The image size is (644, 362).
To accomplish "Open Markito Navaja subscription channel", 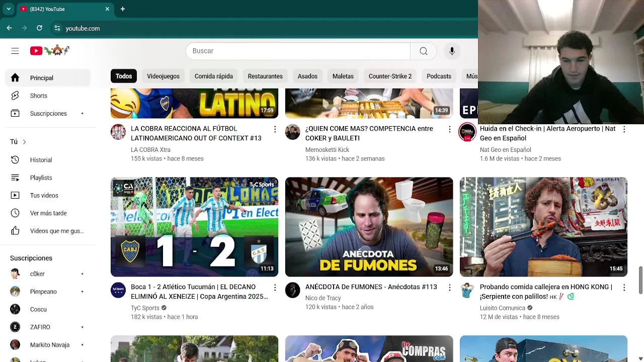I will tap(48, 345).
